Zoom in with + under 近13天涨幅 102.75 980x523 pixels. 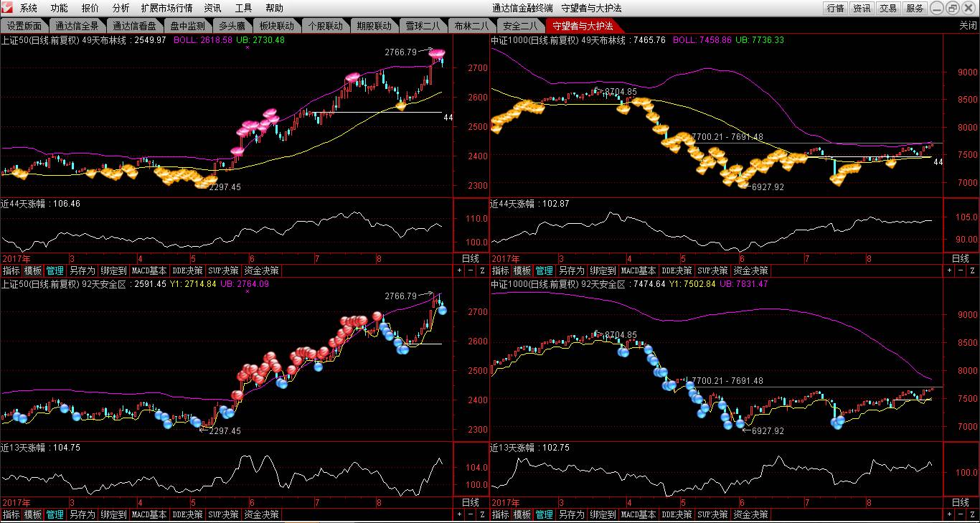[949, 514]
